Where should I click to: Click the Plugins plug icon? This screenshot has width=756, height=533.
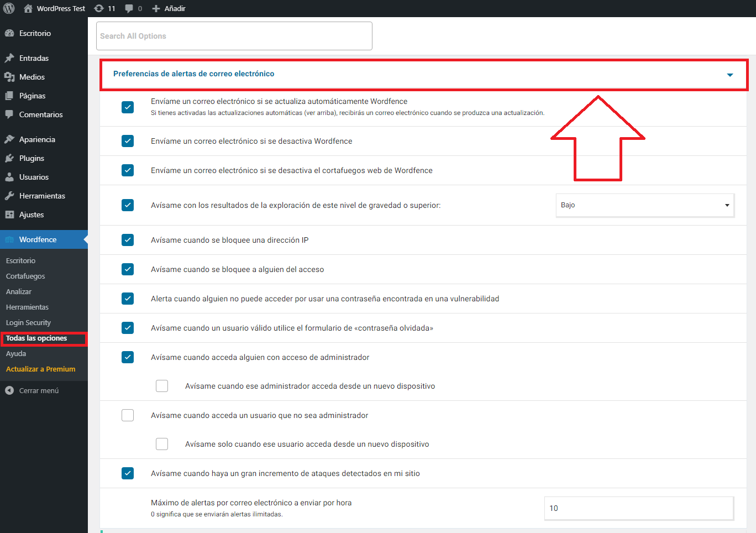(x=9, y=158)
